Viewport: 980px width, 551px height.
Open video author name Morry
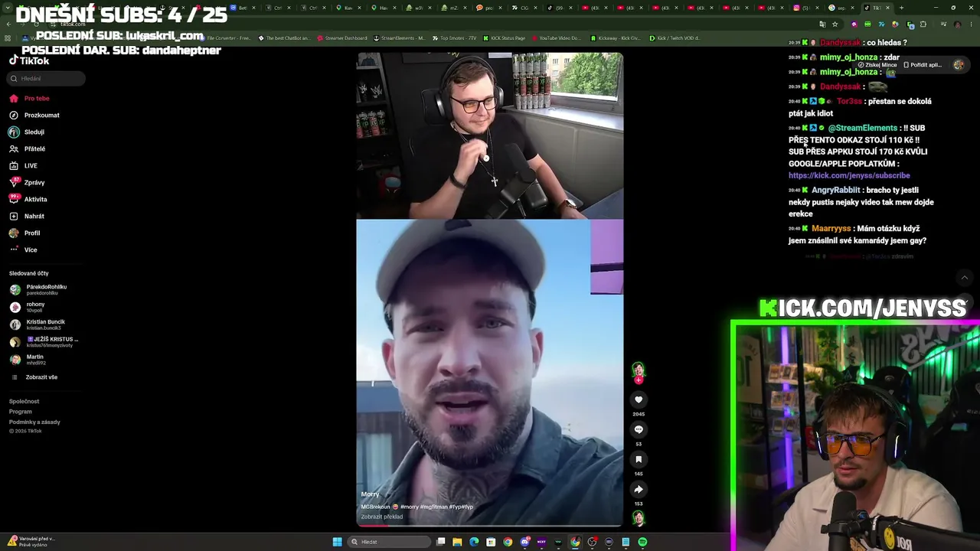370,494
